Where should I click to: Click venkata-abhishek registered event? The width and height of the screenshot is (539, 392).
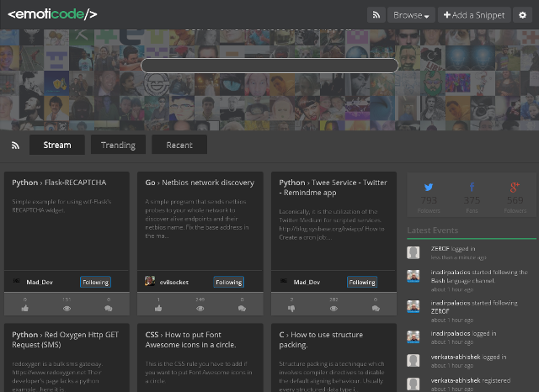pos(471,380)
